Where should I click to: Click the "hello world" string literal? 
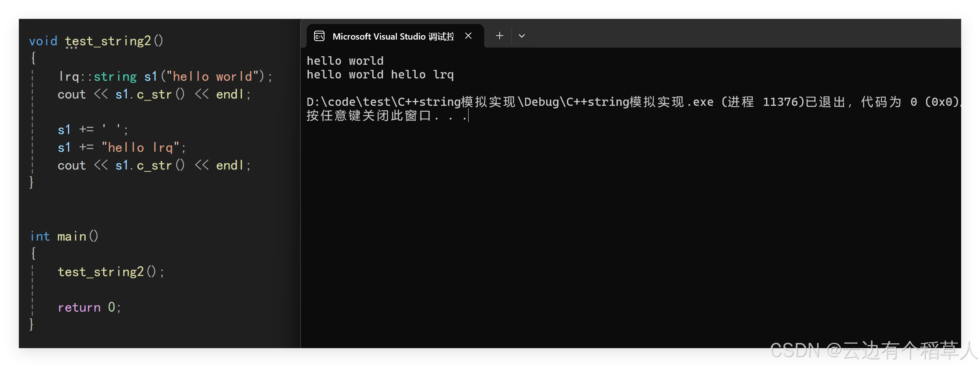(x=213, y=77)
